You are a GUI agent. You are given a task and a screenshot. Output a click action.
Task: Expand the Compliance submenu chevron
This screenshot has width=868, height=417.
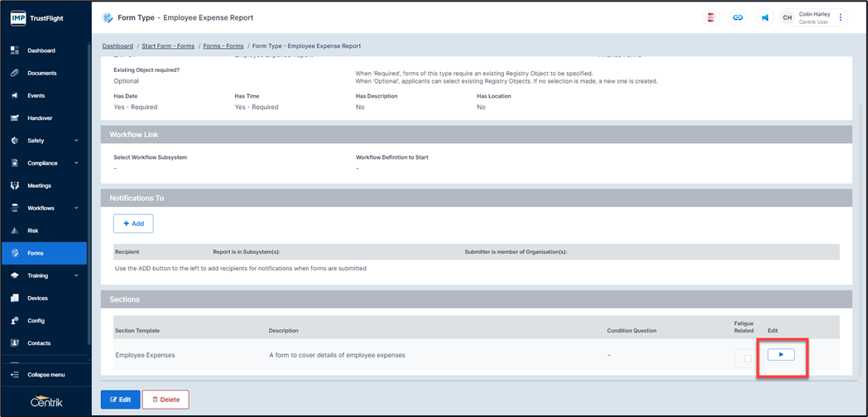click(x=76, y=163)
